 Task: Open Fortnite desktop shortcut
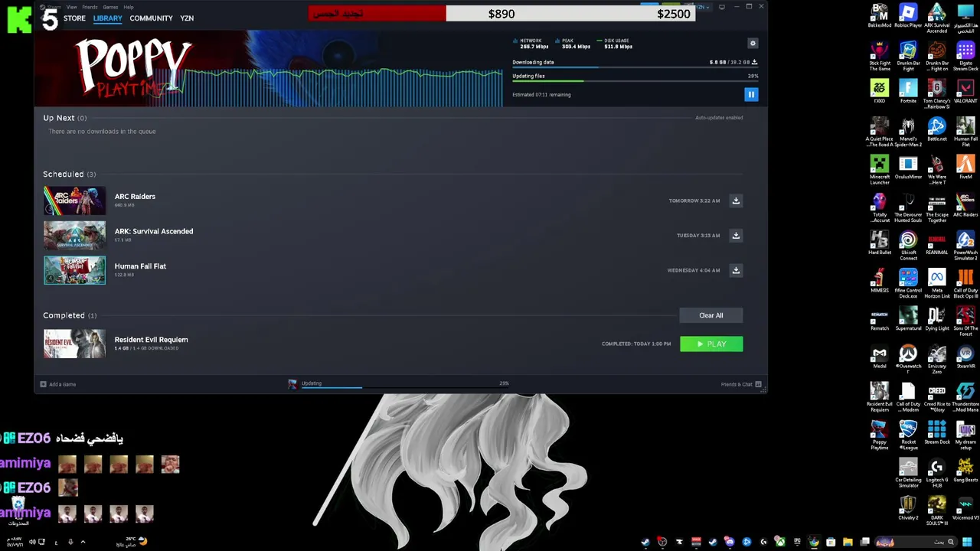pos(908,91)
